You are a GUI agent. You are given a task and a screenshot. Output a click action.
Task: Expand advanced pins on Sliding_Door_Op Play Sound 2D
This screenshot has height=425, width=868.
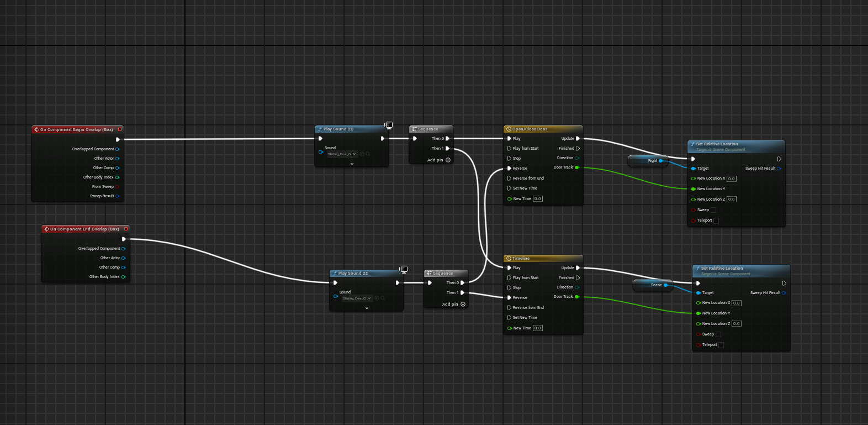point(352,164)
